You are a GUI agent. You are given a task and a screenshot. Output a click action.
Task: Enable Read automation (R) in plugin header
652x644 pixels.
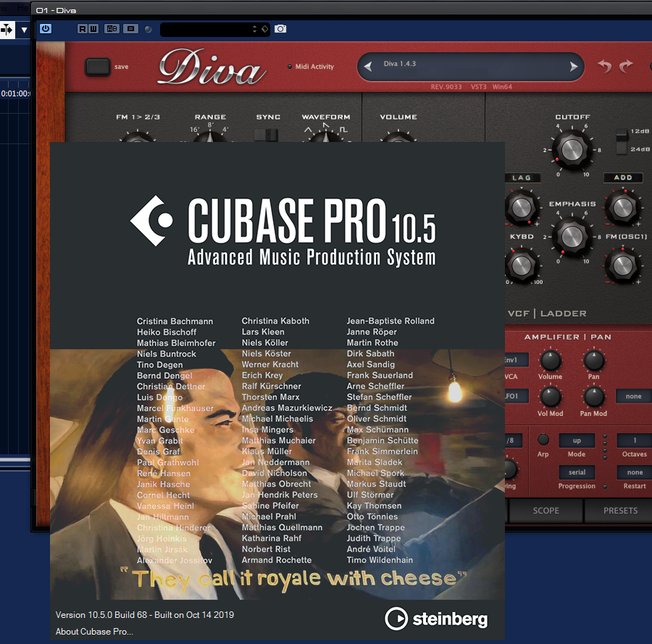[83, 29]
